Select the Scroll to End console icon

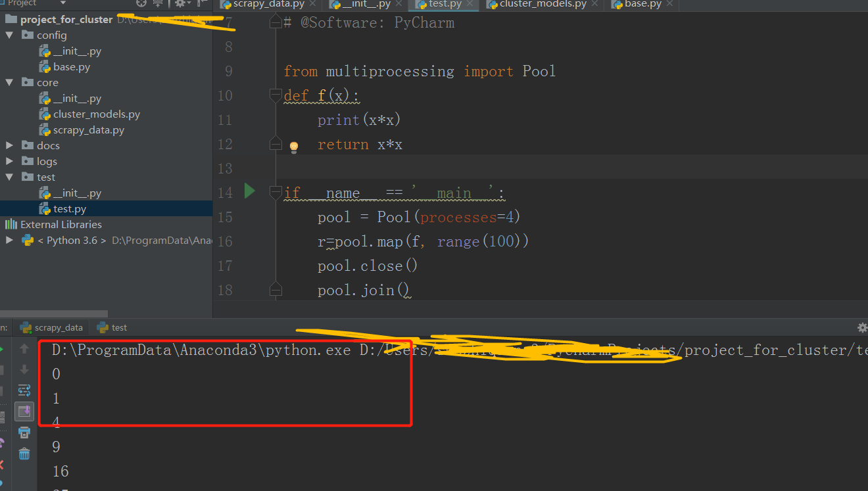tap(24, 411)
